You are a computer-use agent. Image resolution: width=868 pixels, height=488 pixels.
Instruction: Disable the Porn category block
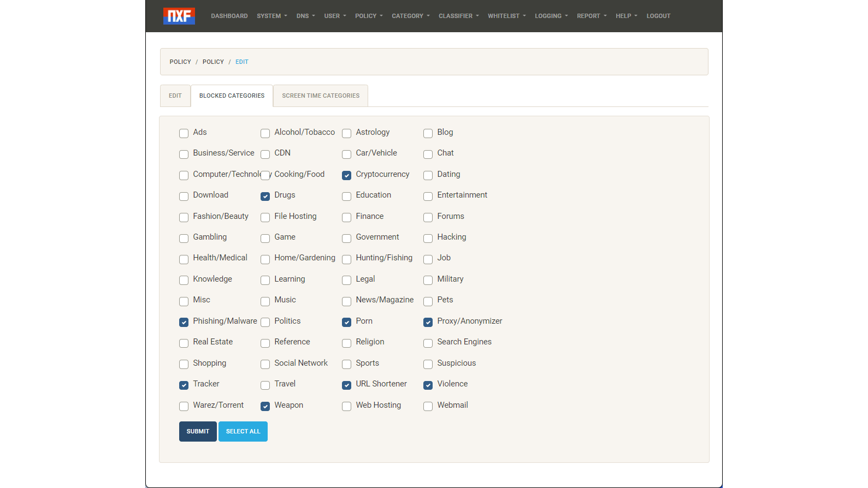coord(347,322)
